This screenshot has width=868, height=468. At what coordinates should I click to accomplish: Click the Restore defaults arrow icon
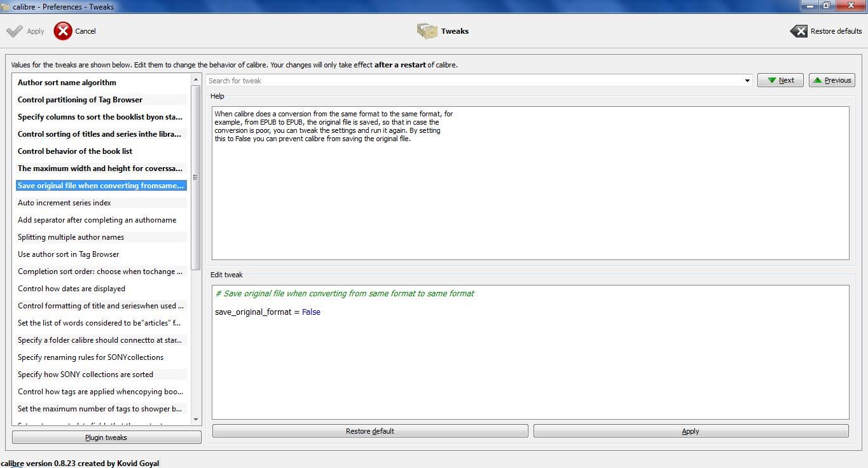coord(799,31)
